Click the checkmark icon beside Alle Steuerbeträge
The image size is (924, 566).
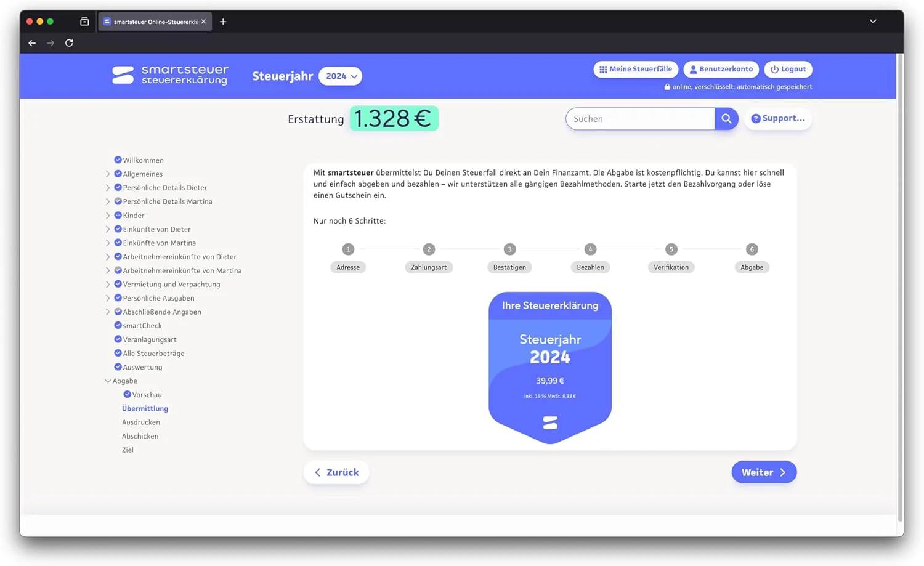coord(118,353)
